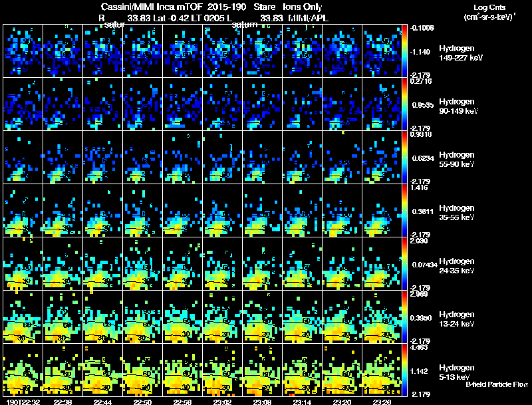Select the 149-227 keV image at 23:26
The height and width of the screenshot is (405, 532).
382,51
